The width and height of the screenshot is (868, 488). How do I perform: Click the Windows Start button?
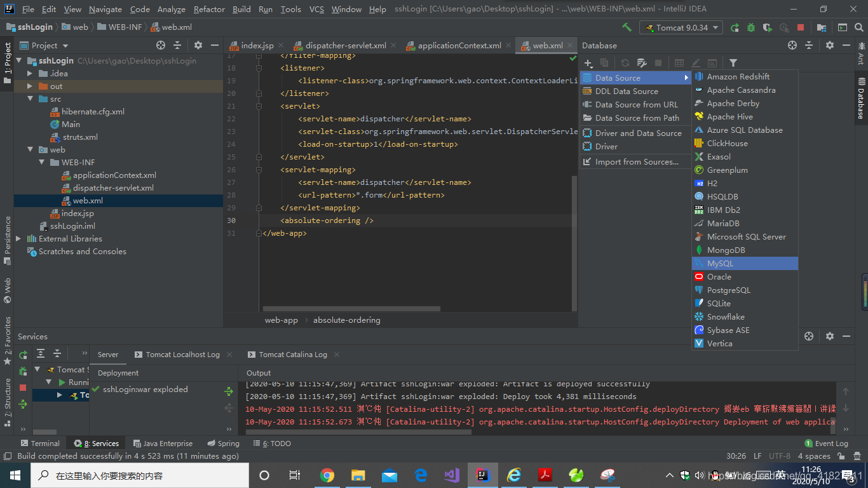[15, 475]
